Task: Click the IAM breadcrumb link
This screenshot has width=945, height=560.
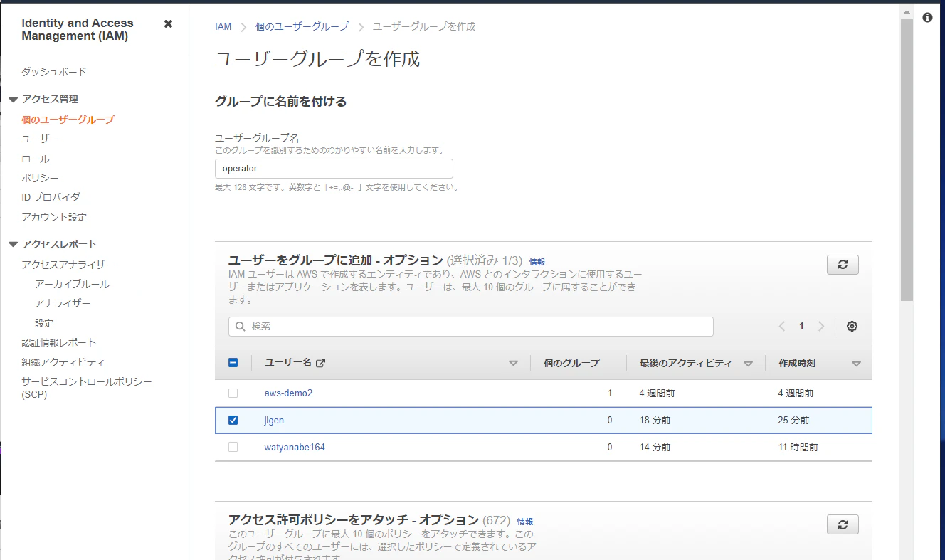Action: click(x=223, y=26)
